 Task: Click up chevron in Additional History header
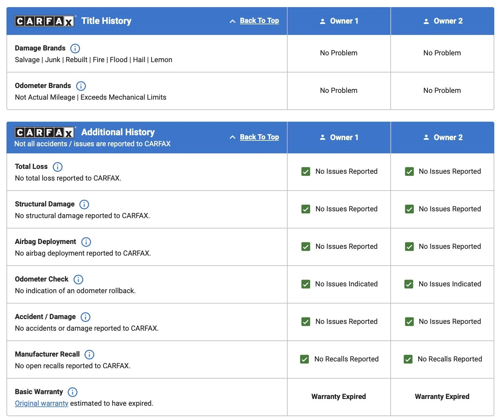point(232,137)
